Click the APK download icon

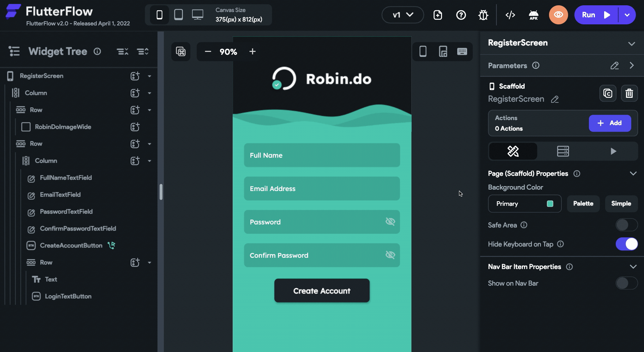click(x=533, y=15)
